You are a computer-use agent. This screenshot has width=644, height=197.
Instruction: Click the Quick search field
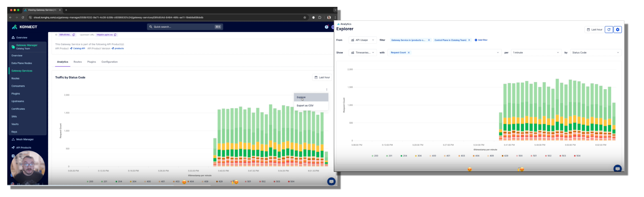tap(185, 27)
